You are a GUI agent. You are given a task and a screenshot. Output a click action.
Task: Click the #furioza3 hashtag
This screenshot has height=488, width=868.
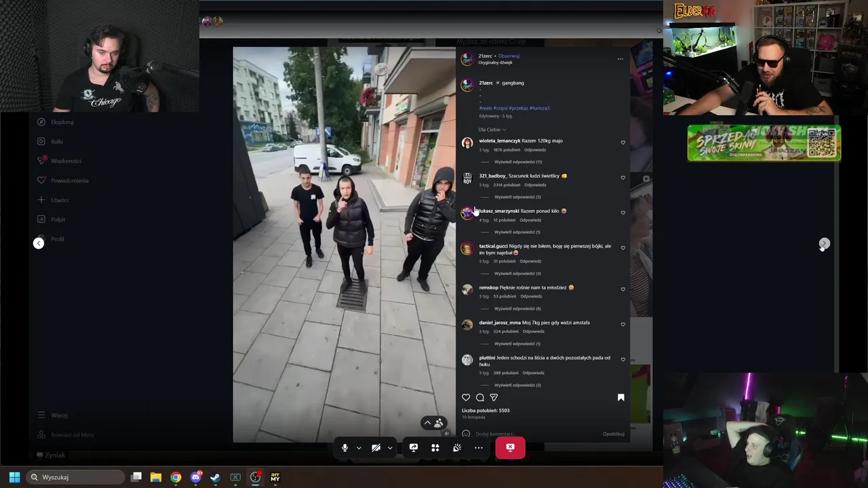click(x=540, y=108)
